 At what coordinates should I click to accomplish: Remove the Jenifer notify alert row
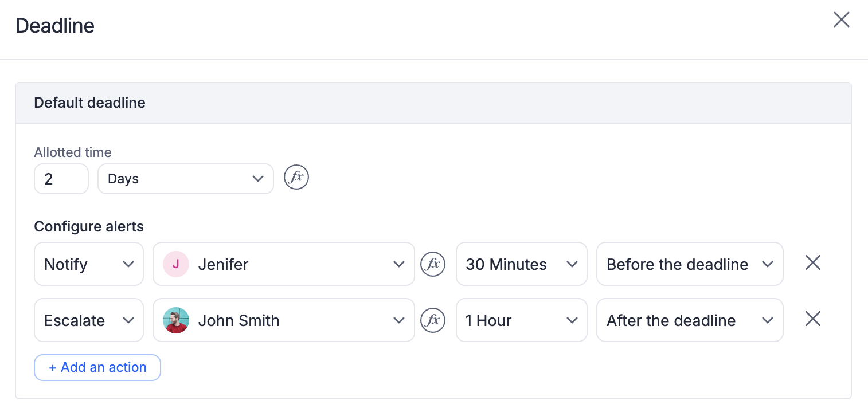click(813, 263)
